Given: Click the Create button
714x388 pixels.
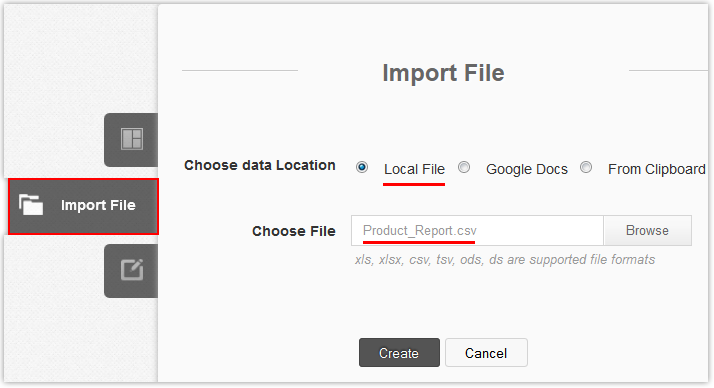Looking at the screenshot, I should click(x=399, y=352).
